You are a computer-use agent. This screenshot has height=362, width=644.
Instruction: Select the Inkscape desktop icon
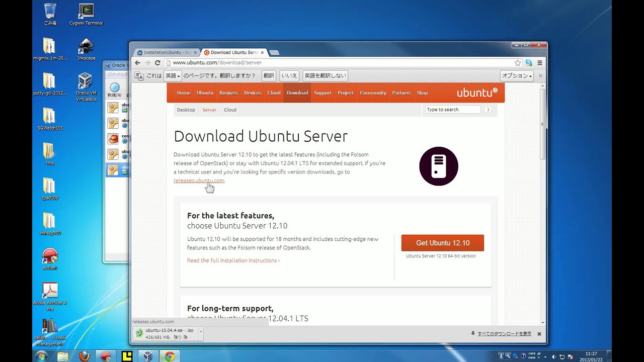point(86,49)
